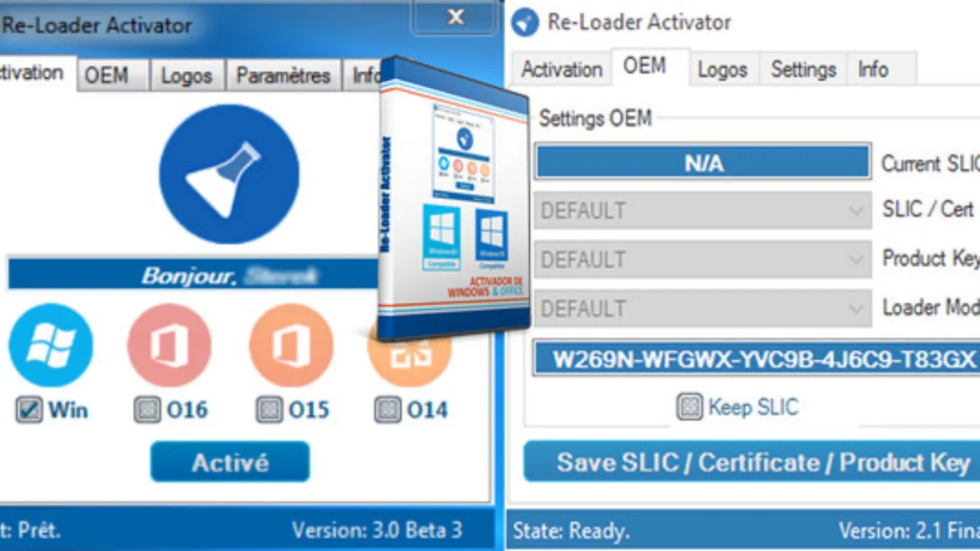Click the Activé button
This screenshot has width=980, height=551.
pos(230,462)
